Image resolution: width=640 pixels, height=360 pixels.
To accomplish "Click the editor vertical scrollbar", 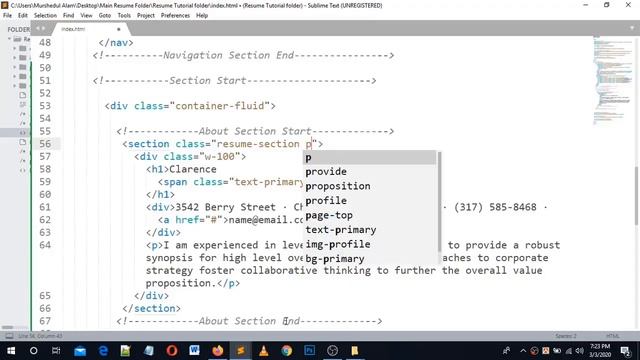I will click(x=637, y=196).
